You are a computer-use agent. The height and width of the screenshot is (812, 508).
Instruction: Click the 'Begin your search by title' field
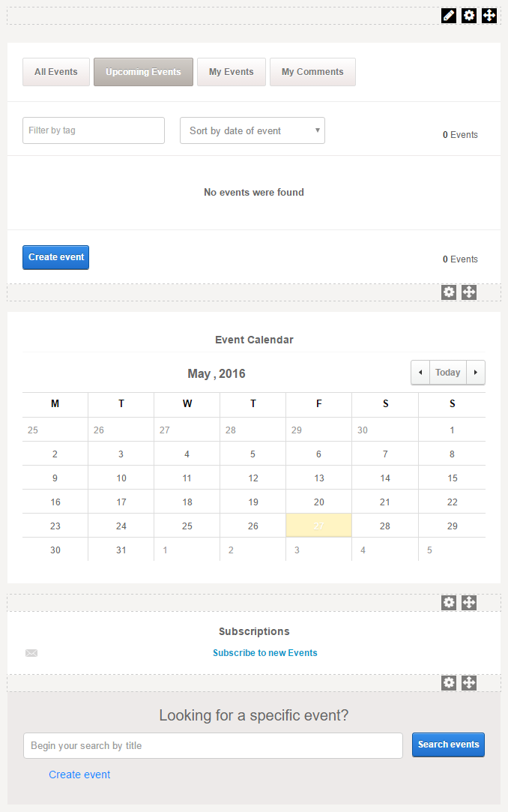click(x=213, y=745)
